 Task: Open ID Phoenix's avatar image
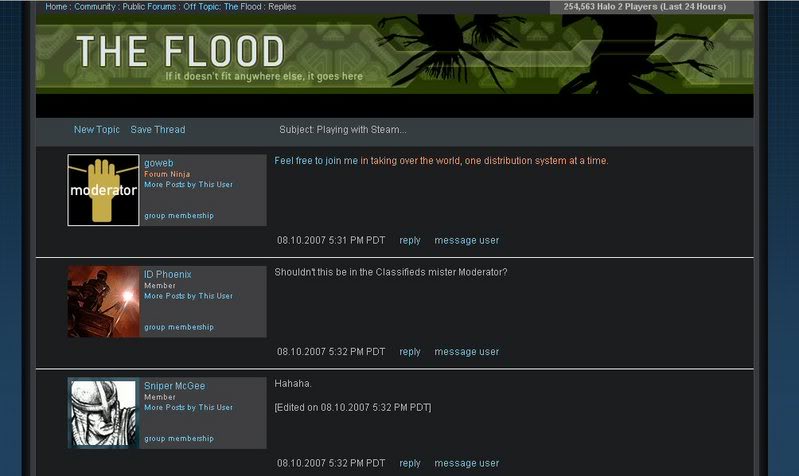coord(103,302)
